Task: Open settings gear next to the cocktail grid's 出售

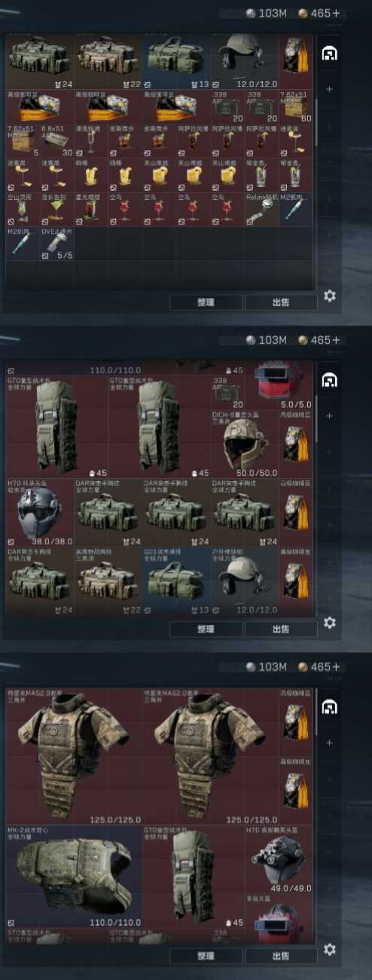Action: 329,296
